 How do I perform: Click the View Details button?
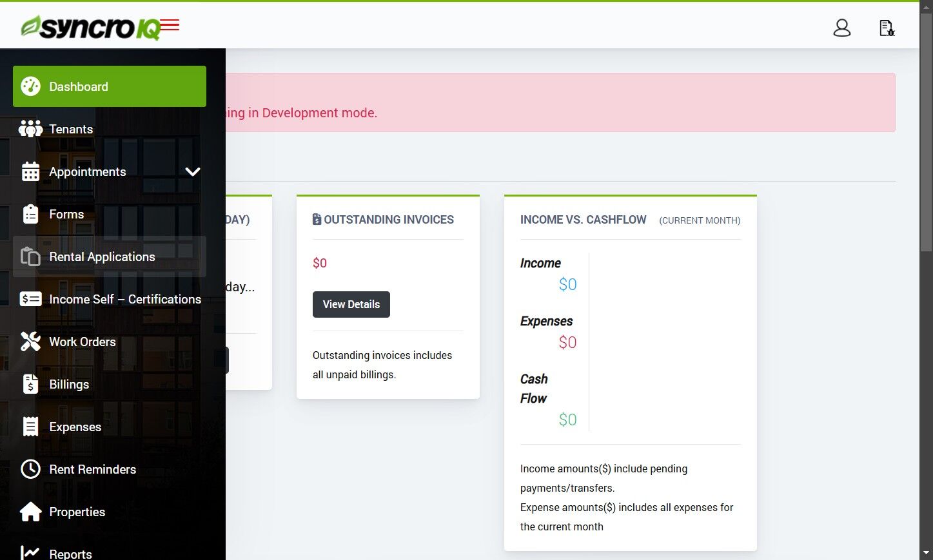click(351, 304)
